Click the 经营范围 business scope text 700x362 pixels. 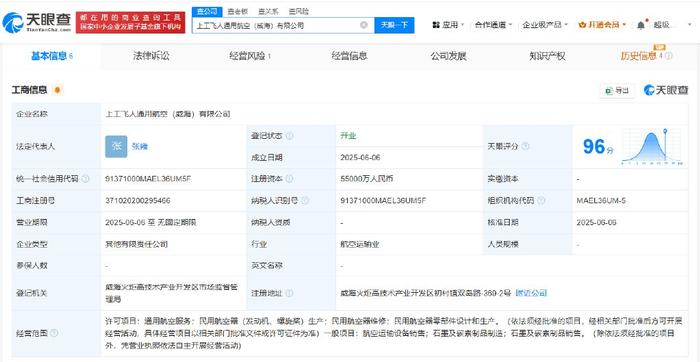click(x=394, y=333)
